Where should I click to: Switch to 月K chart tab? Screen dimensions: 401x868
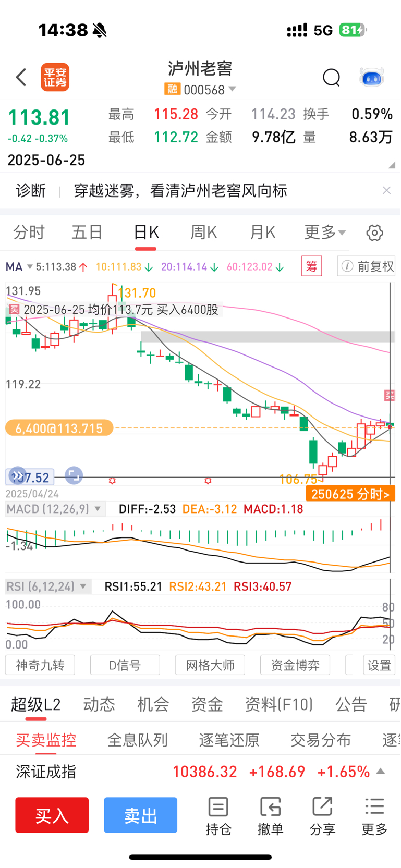click(262, 233)
